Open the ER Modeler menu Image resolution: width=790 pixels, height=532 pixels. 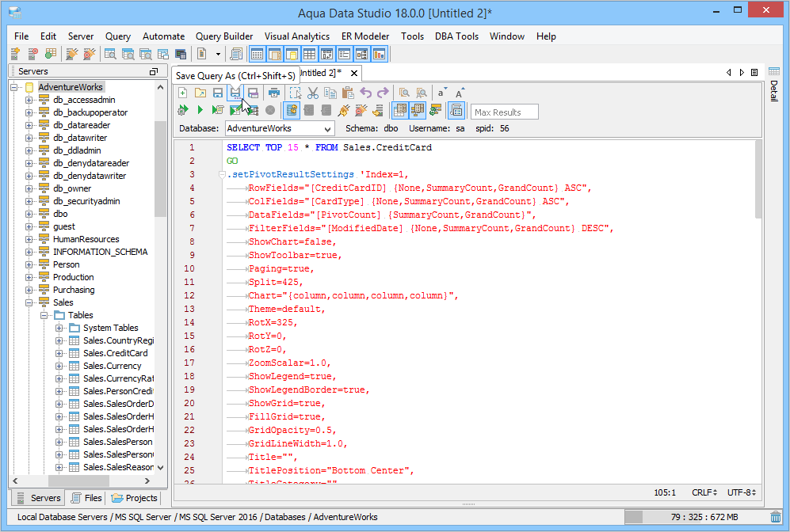click(365, 36)
